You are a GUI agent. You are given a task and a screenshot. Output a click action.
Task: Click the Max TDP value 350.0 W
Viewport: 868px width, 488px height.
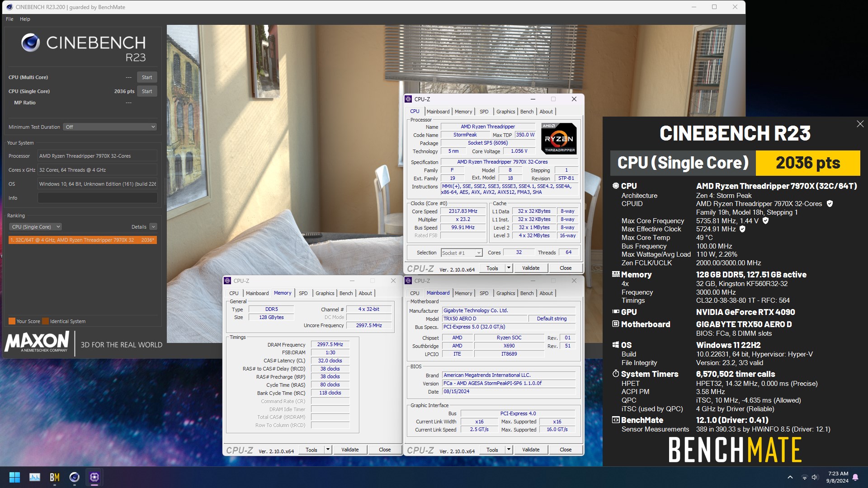pyautogui.click(x=525, y=135)
